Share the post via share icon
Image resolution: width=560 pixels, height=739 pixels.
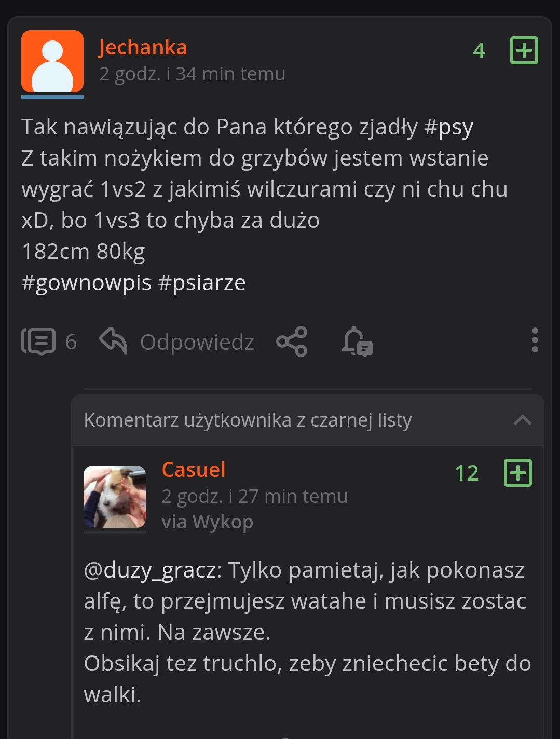pos(292,341)
